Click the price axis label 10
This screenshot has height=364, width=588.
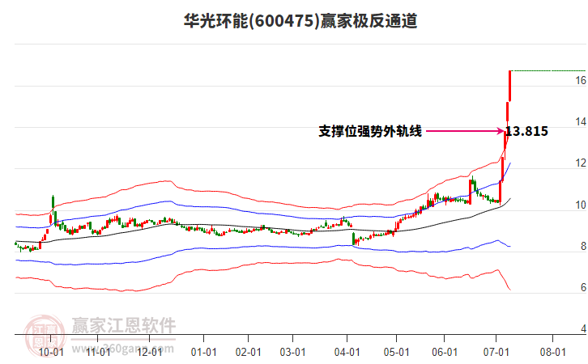(581, 205)
